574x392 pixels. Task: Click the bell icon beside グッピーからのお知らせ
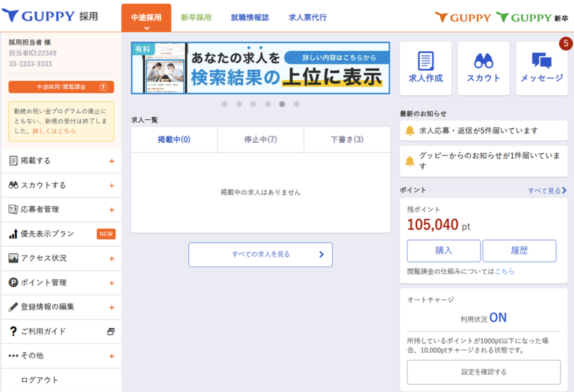coord(409,161)
